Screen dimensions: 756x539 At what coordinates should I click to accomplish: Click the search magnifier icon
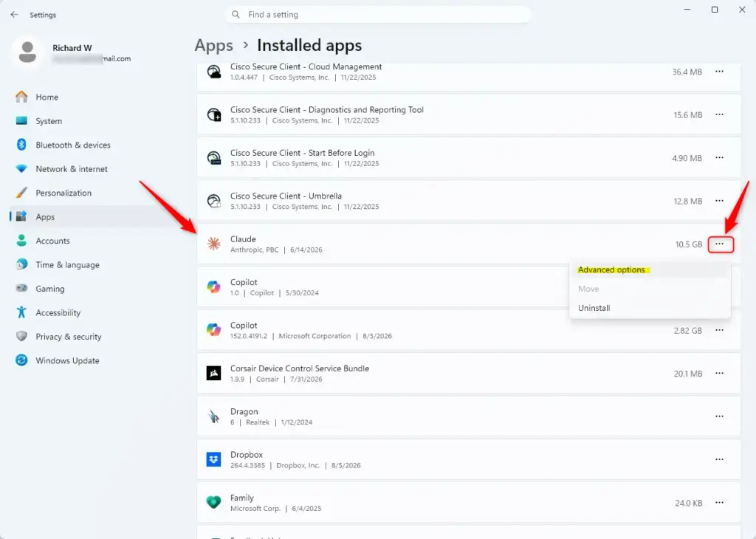tap(236, 15)
